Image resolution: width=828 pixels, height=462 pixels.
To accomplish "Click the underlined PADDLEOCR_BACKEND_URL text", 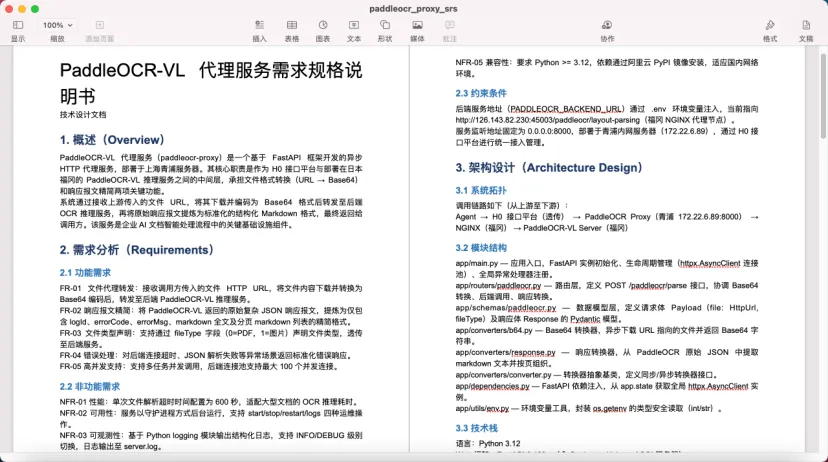I will click(x=566, y=109).
